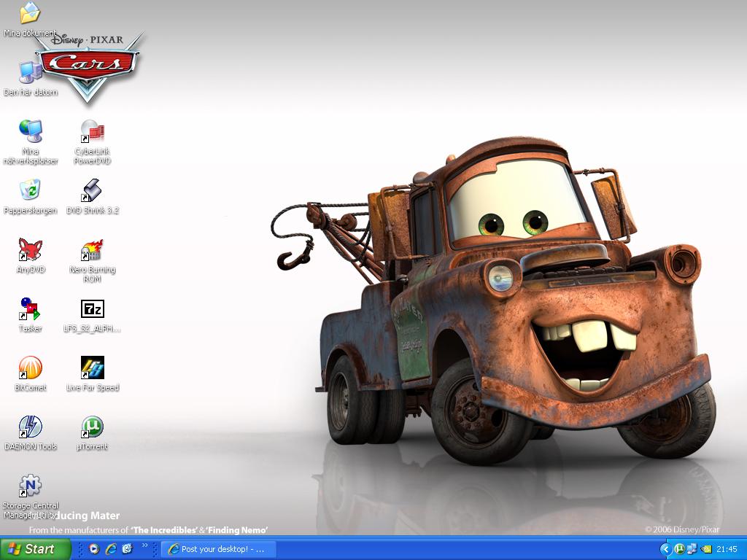
Task: Open network connection tray icon
Action: point(692,549)
